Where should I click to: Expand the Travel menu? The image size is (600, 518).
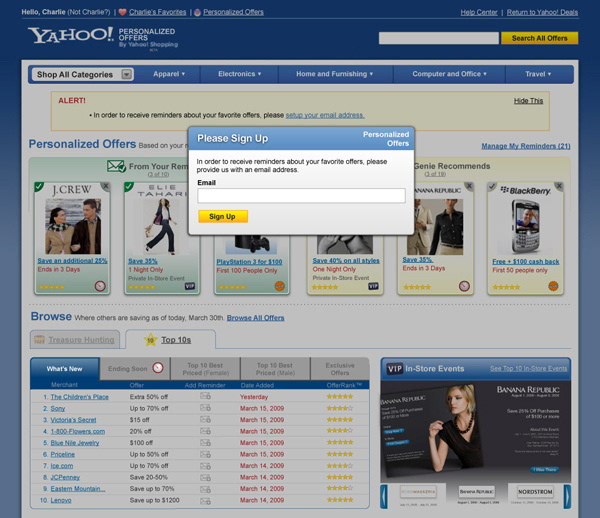coord(538,74)
